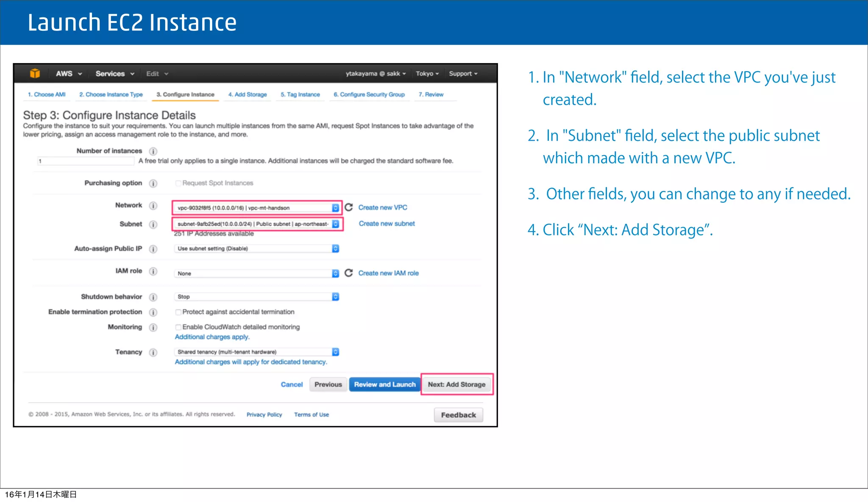Open info icon next to Monitoring
The image size is (868, 502).
[x=153, y=328]
